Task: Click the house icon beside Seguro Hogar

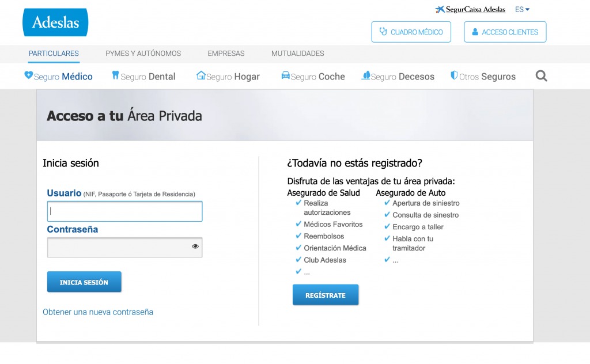Action: [x=201, y=75]
